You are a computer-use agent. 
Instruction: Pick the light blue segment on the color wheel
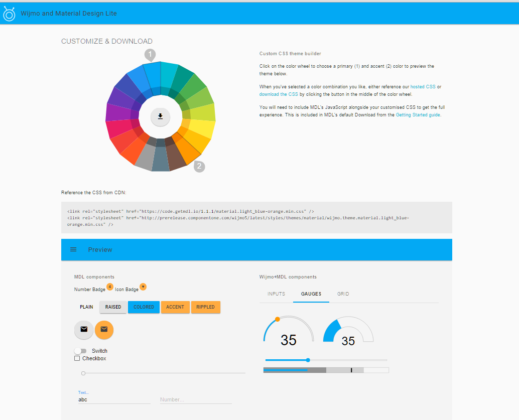(153, 75)
